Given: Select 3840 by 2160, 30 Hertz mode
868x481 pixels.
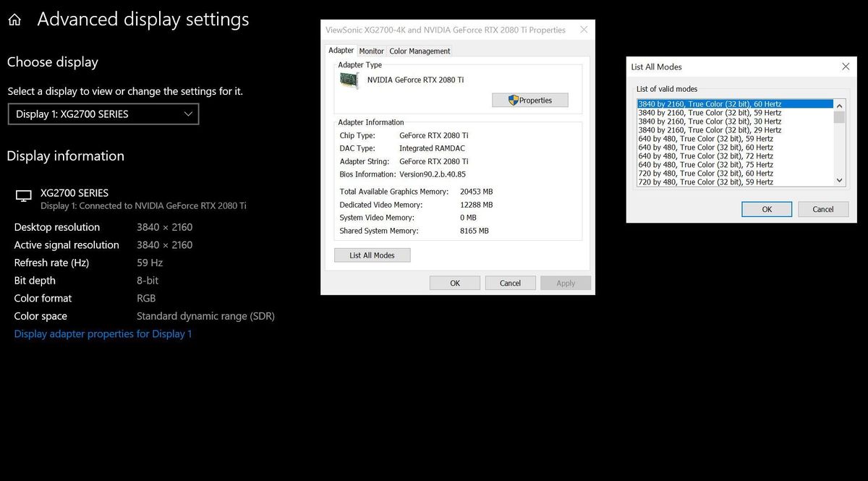Looking at the screenshot, I should coord(735,122).
